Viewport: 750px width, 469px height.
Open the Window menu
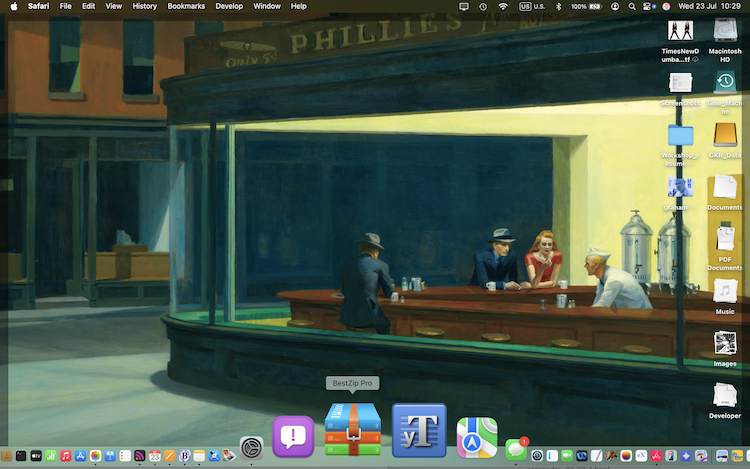tap(267, 6)
